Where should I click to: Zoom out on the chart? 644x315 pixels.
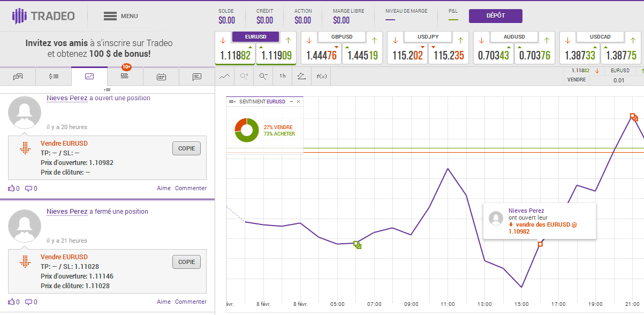pyautogui.click(x=262, y=76)
